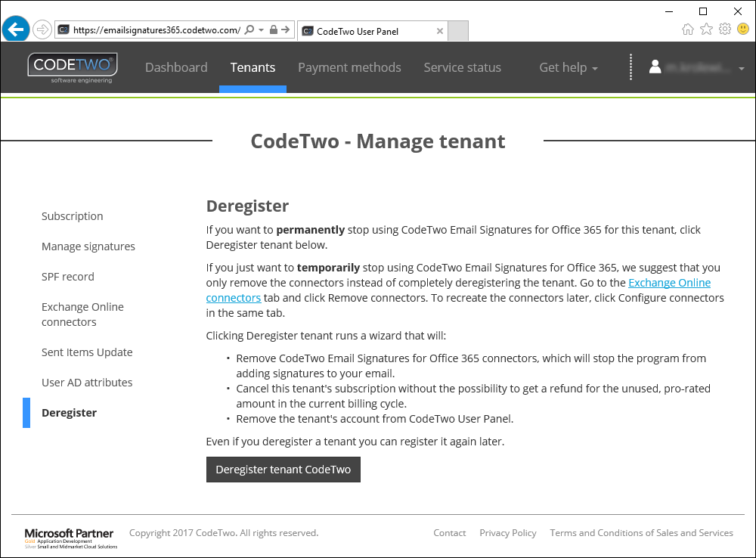Maximize the browser window
The width and height of the screenshot is (756, 558).
click(x=703, y=11)
